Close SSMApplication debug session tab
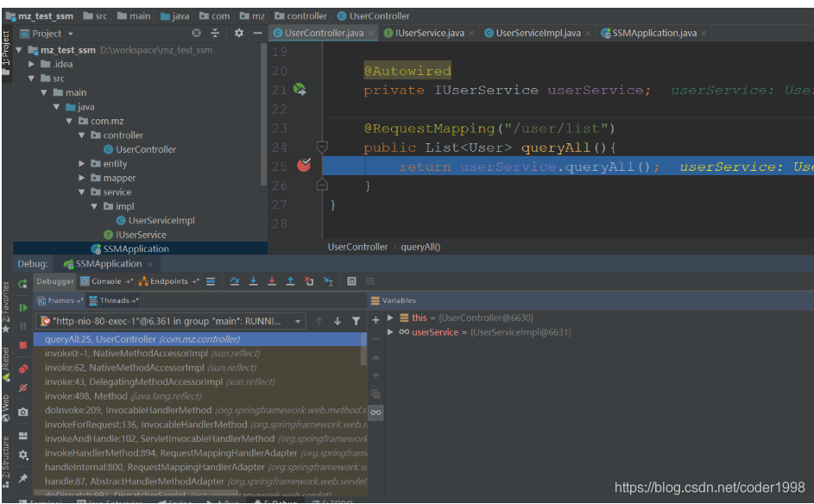This screenshot has height=504, width=814. coord(150,264)
